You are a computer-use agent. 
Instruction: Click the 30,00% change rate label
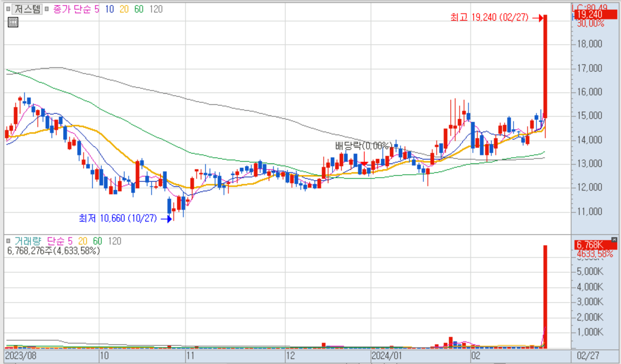pyautogui.click(x=590, y=23)
